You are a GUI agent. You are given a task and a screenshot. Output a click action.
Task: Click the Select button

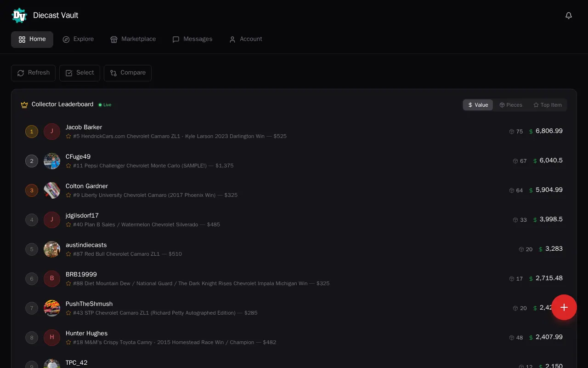click(x=79, y=73)
